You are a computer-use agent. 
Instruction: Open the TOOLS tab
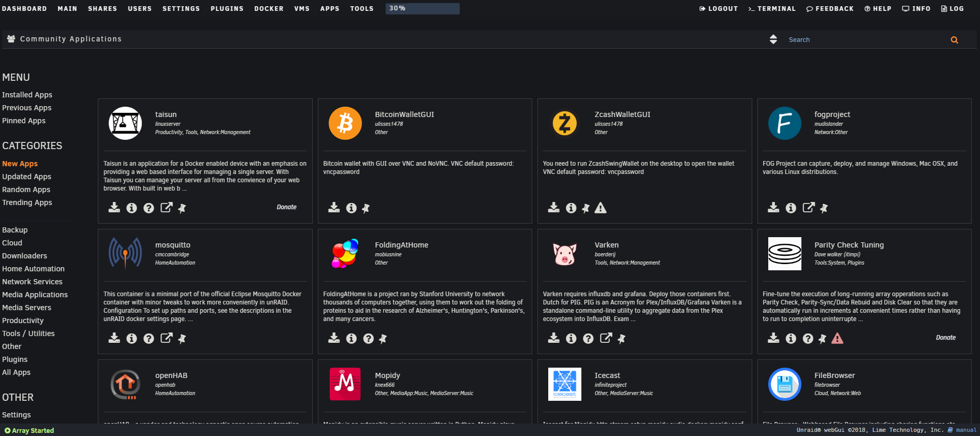click(x=361, y=9)
